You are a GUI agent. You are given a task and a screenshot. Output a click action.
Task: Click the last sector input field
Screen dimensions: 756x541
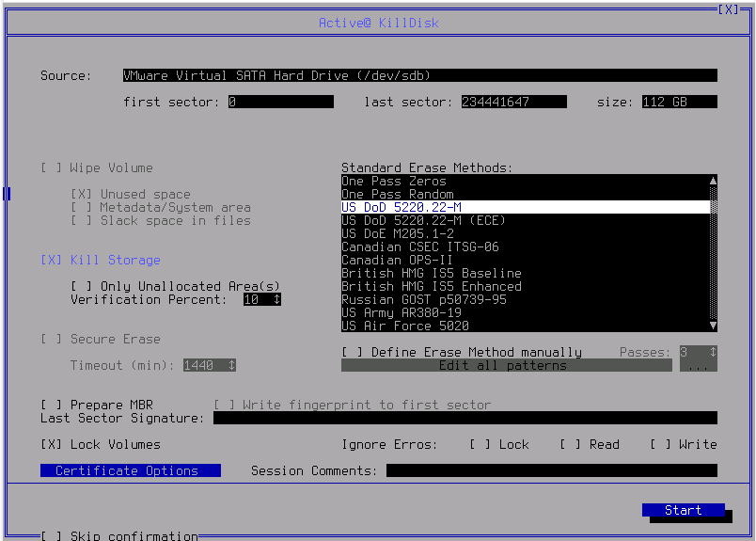[514, 102]
